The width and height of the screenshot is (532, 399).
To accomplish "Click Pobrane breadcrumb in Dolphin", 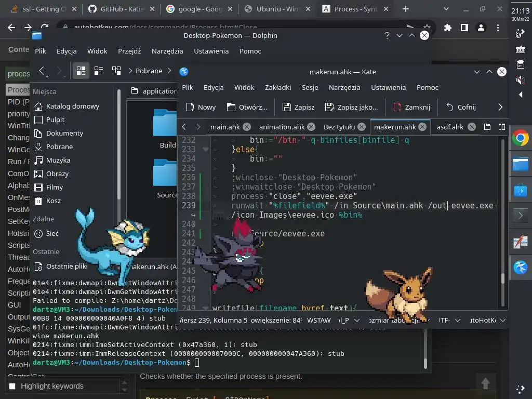I will point(149,71).
